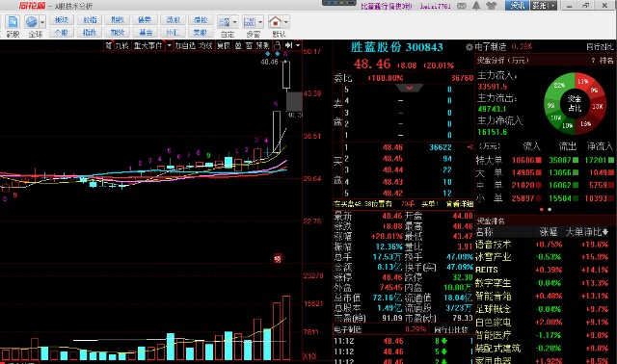Toggle the 均线 moving average display
The image size is (617, 364).
pyautogui.click(x=205, y=46)
